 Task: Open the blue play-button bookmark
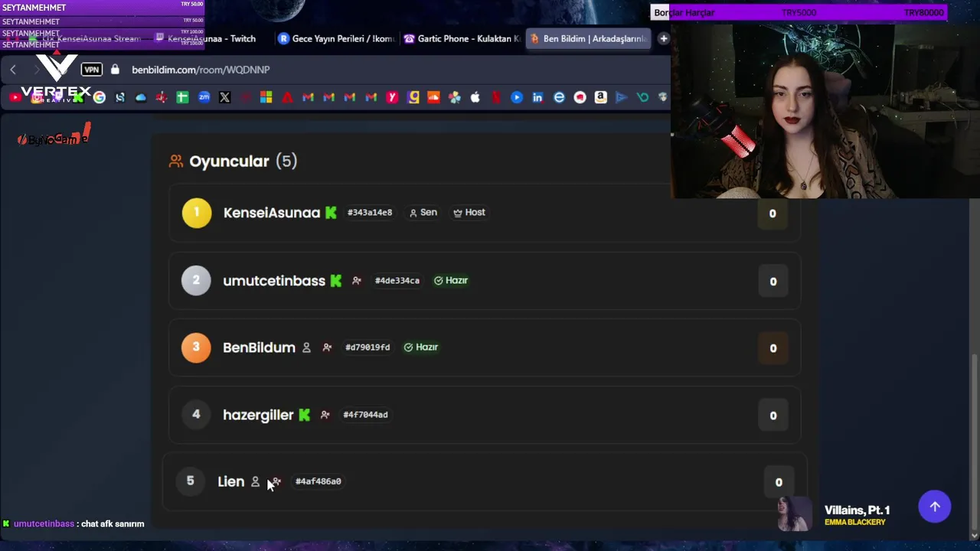(x=517, y=97)
